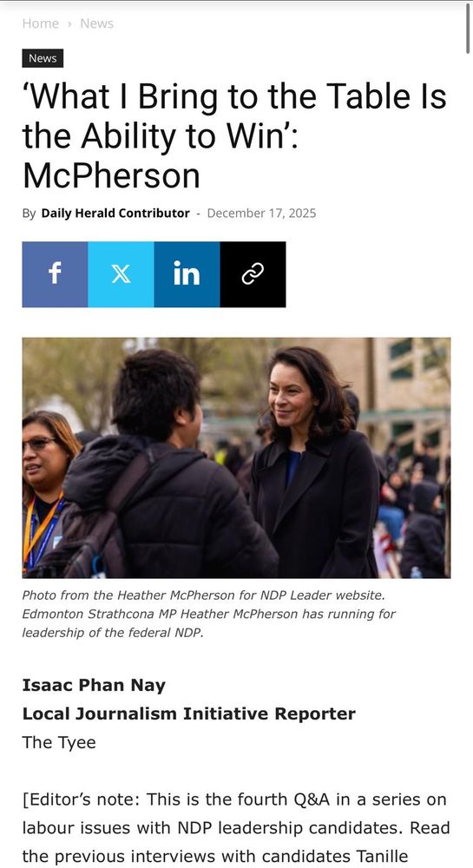Open the News breadcrumb link
The width and height of the screenshot is (473, 868).
tap(97, 23)
